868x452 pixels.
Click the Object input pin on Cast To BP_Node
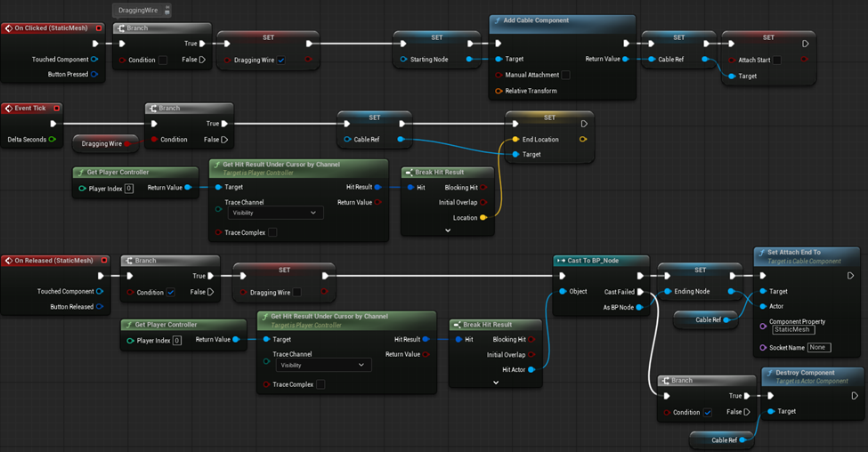click(563, 291)
